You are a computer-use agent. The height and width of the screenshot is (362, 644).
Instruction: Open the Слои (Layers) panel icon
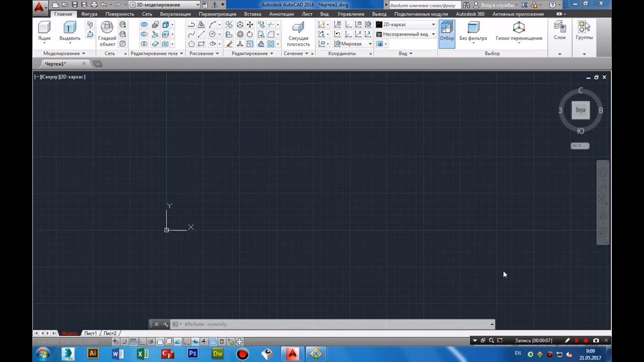tap(559, 30)
